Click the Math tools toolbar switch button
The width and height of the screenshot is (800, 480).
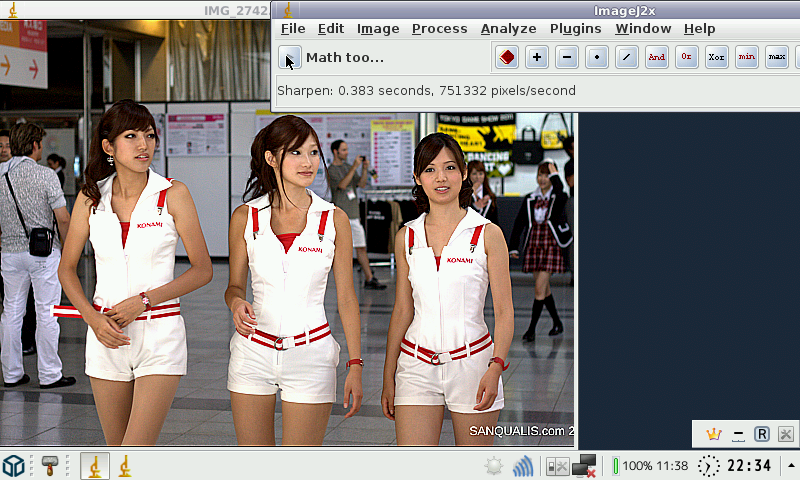pos(290,57)
